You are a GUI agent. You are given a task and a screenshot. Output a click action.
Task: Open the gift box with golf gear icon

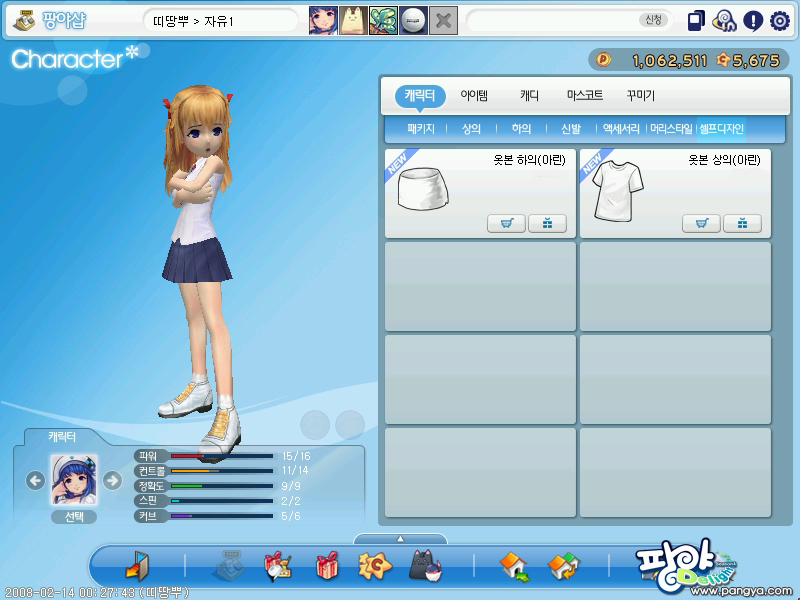click(x=278, y=566)
